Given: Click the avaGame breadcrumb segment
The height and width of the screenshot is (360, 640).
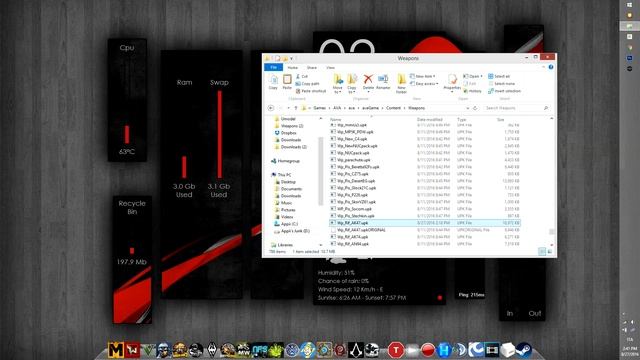Looking at the screenshot, I should (x=371, y=108).
